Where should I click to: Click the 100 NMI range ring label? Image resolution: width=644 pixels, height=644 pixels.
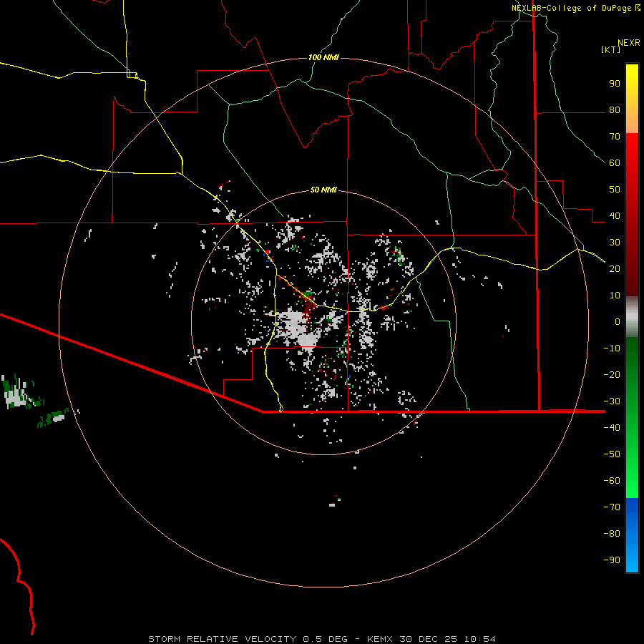(323, 57)
